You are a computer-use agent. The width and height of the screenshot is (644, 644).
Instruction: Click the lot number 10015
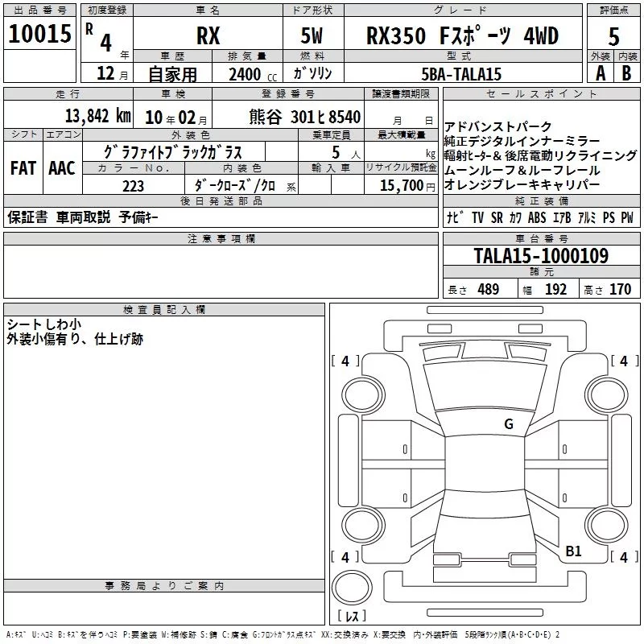[x=39, y=34]
